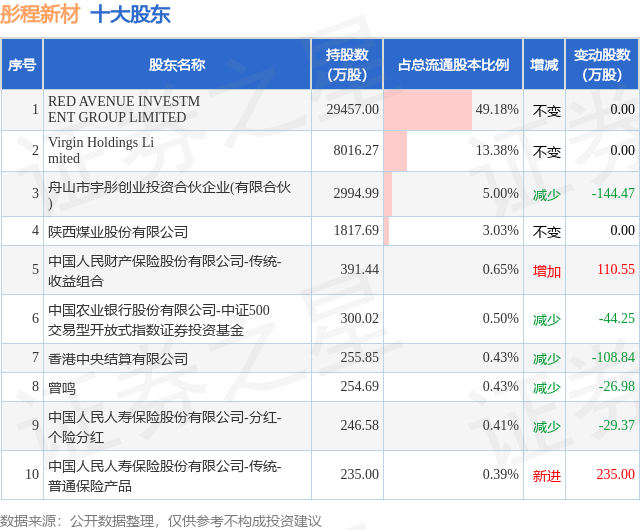
Task: Click RED AVENUE INVESTMENT GROUP LIMITED name
Action: click(124, 109)
